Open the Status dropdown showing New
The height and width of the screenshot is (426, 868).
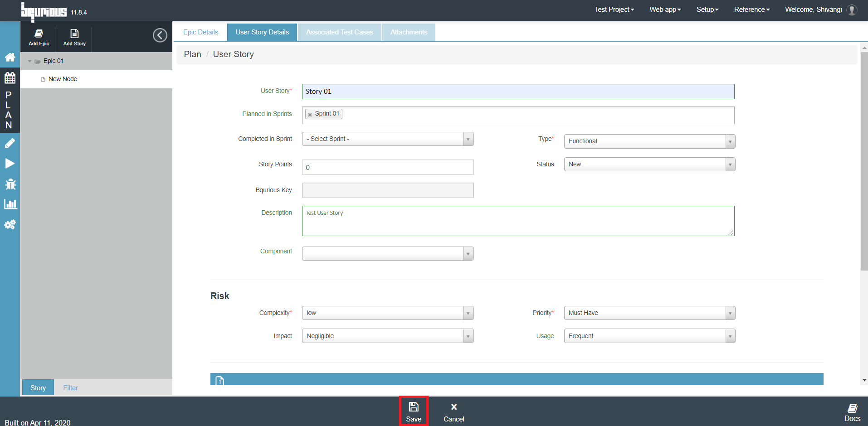click(x=649, y=164)
